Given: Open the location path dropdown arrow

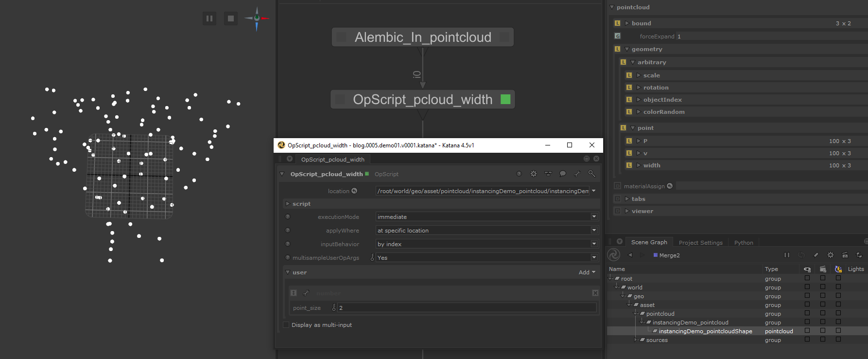Looking at the screenshot, I should [594, 191].
